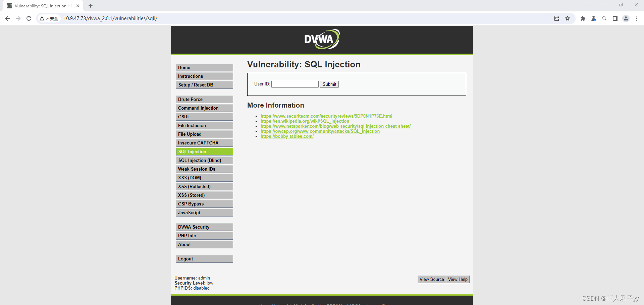The image size is (644, 305).
Task: Select CSRF in the sidebar
Action: [x=205, y=117]
